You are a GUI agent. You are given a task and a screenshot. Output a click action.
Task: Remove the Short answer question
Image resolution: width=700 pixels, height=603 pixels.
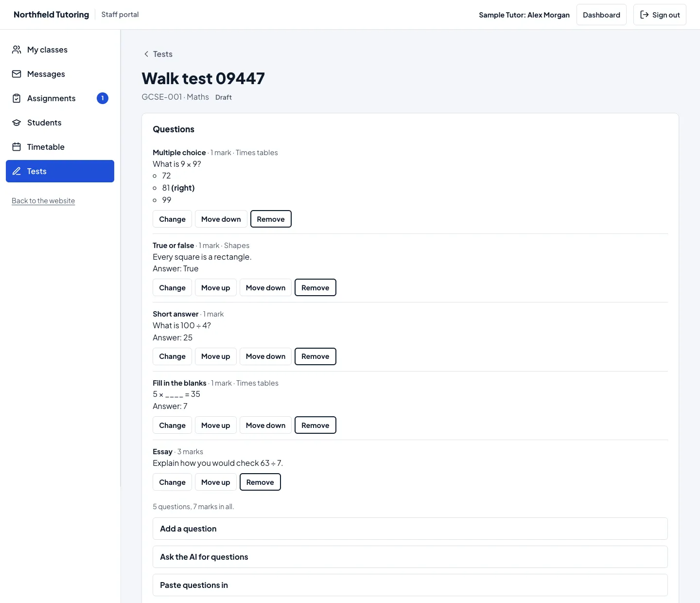click(315, 356)
